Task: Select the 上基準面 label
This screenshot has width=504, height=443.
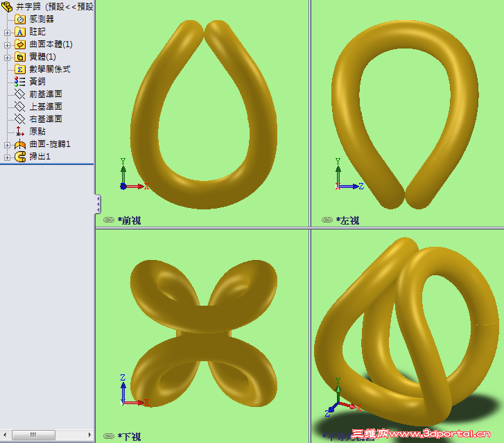Action: click(45, 107)
